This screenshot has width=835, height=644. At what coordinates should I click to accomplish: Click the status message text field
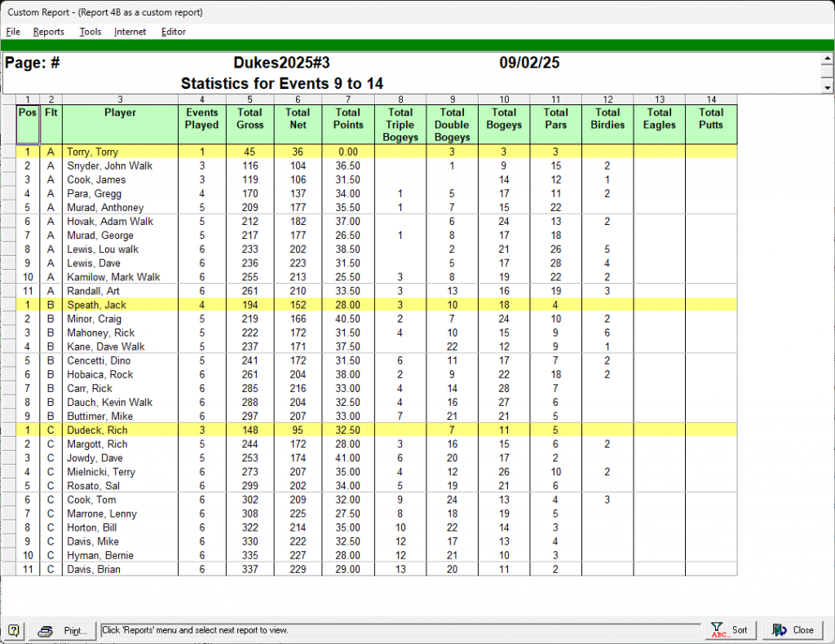point(400,630)
